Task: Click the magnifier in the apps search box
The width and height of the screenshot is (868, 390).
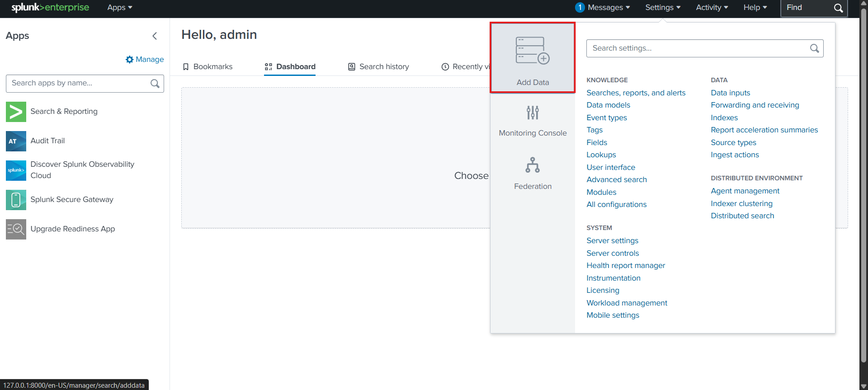Action: click(155, 84)
